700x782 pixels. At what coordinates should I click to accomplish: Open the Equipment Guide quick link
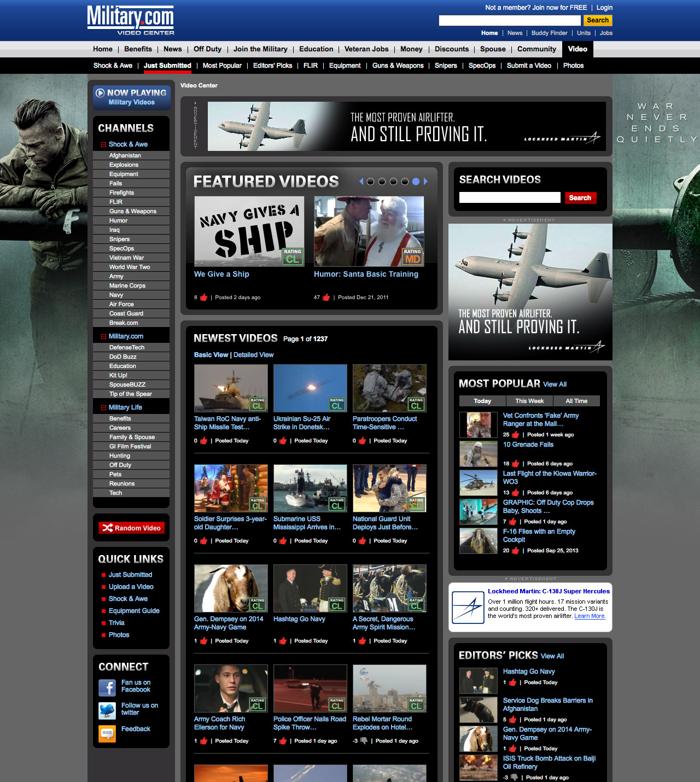click(x=134, y=611)
